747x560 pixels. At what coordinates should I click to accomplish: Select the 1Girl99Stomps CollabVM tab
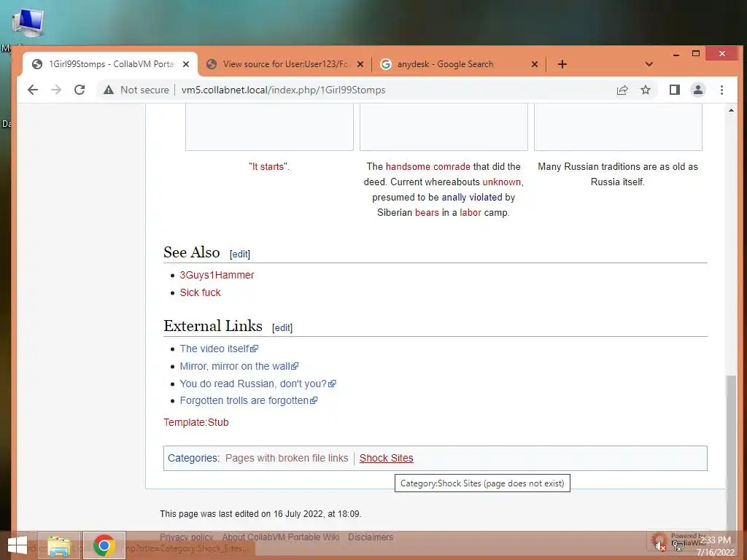(x=111, y=64)
